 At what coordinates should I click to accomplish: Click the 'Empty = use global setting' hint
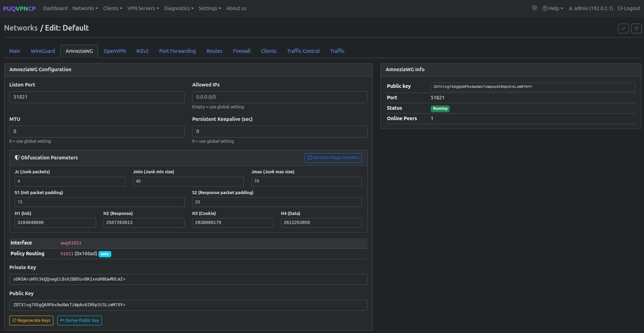tap(218, 107)
